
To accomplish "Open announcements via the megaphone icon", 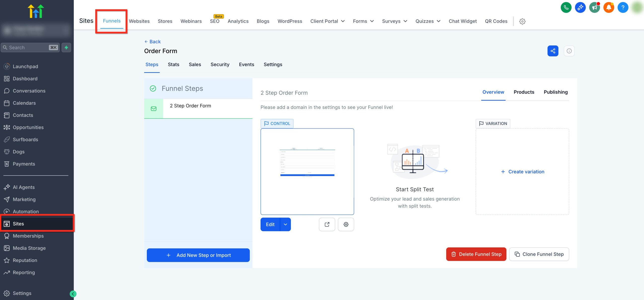I will (595, 7).
